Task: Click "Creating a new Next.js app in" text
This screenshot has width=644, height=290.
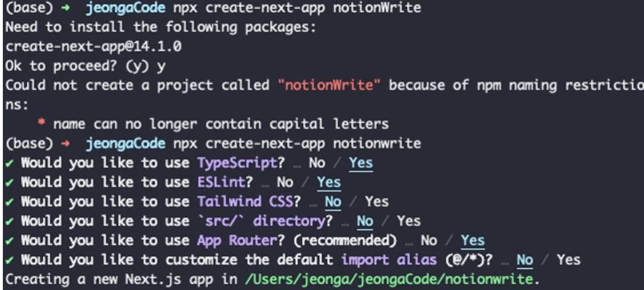Action: 122,279
